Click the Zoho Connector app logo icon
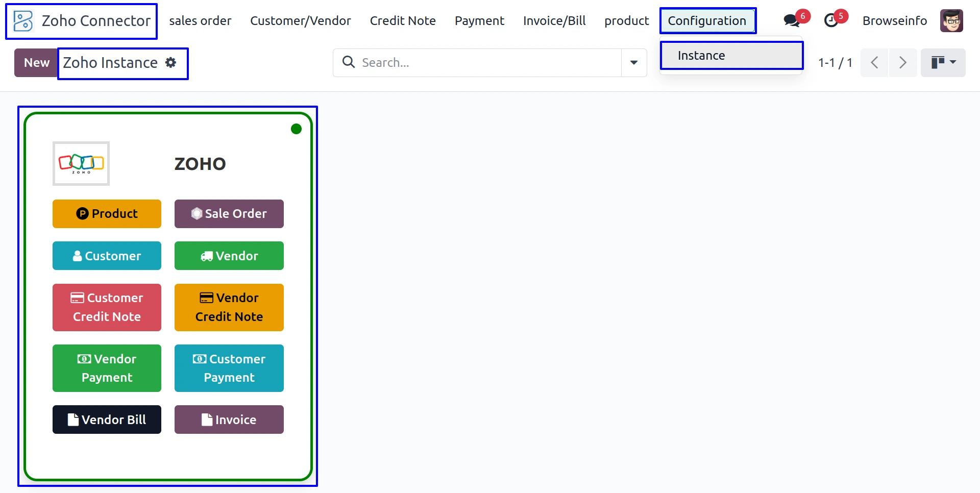Image resolution: width=980 pixels, height=493 pixels. [23, 21]
